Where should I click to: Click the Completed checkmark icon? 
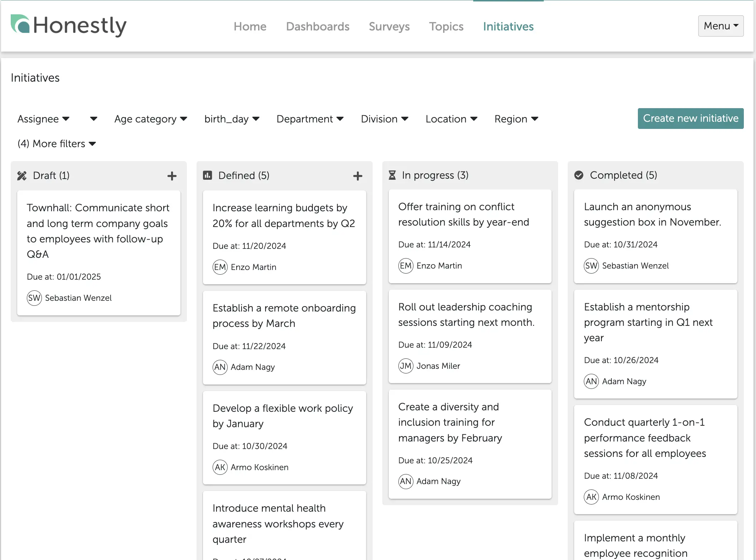pos(579,175)
